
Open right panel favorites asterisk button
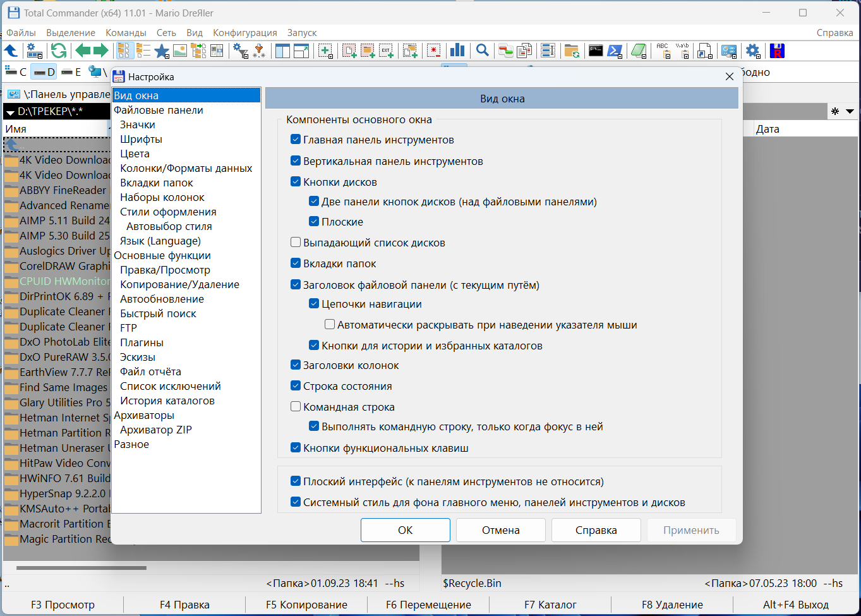(835, 112)
